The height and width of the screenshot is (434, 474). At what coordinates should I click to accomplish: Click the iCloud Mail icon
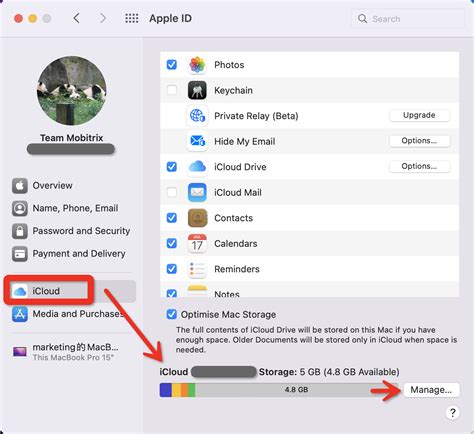click(x=197, y=192)
